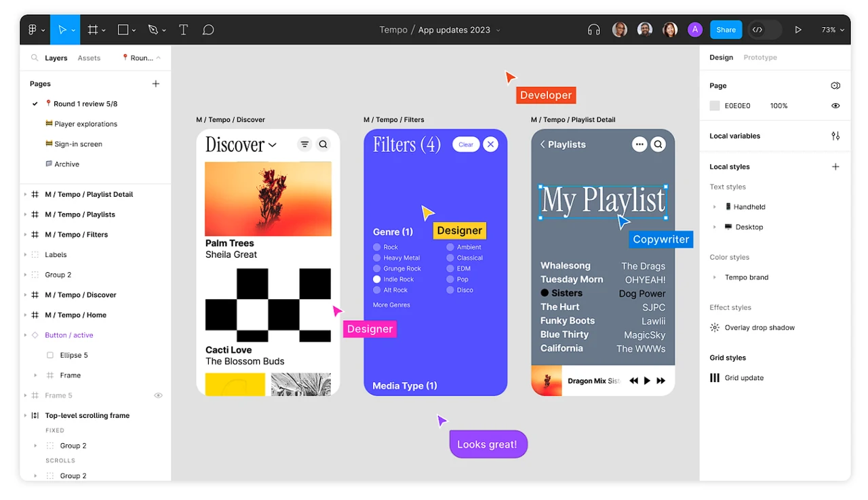Image resolution: width=868 pixels, height=500 pixels.
Task: Open file name App updates 2023 dropdown
Action: tap(498, 30)
